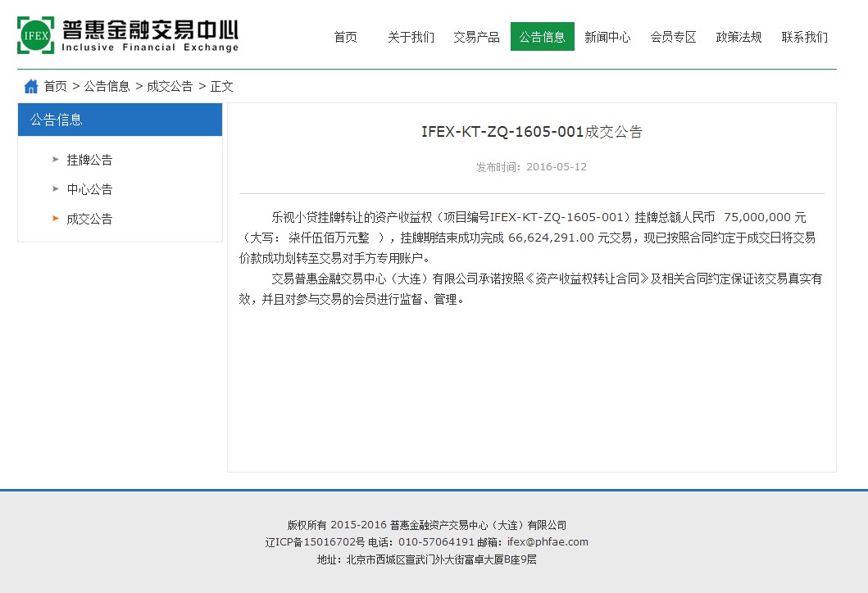Open the 关于我们 menu item
This screenshot has height=593, width=868.
(411, 37)
